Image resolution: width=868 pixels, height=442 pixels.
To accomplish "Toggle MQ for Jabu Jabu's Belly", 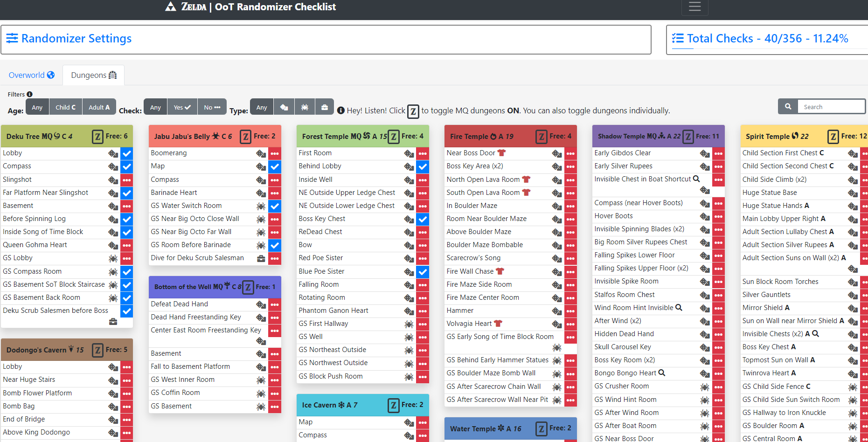I will pyautogui.click(x=245, y=137).
